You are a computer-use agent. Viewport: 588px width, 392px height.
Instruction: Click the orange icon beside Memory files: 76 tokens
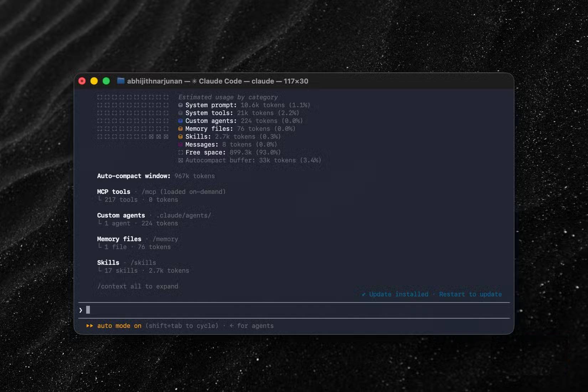click(x=180, y=129)
